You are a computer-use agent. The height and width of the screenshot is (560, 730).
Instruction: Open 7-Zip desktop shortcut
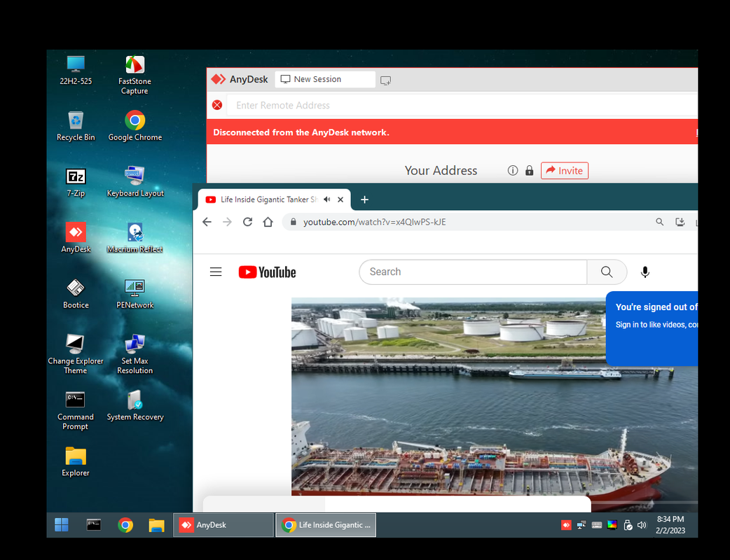76,182
